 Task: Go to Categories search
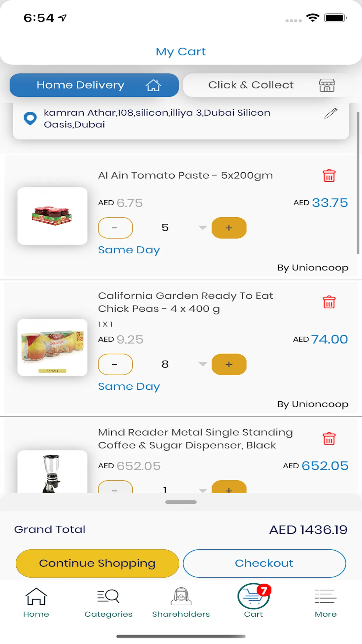point(108,602)
